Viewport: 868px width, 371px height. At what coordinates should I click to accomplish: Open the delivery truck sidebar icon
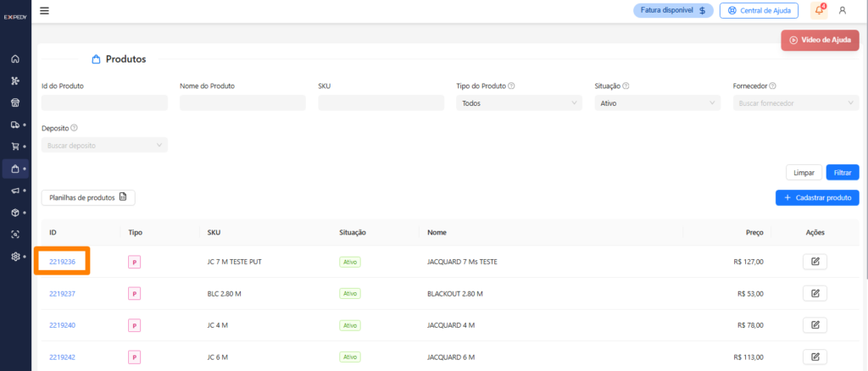[15, 125]
